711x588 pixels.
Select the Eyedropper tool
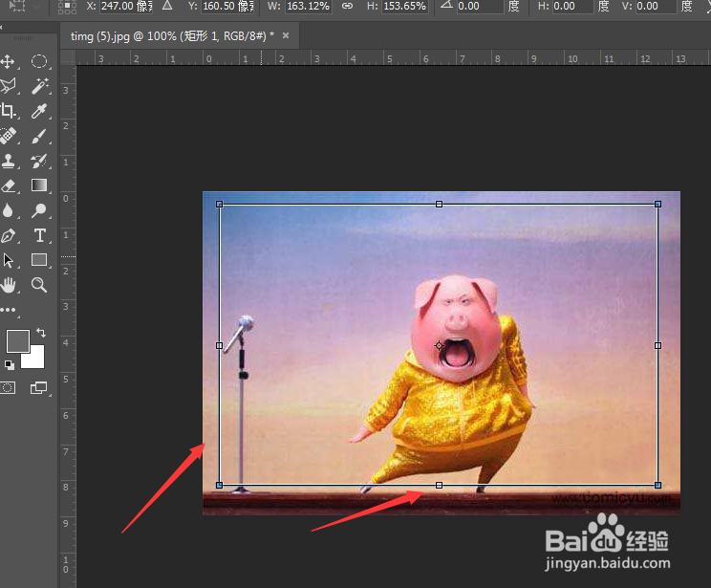tap(39, 111)
